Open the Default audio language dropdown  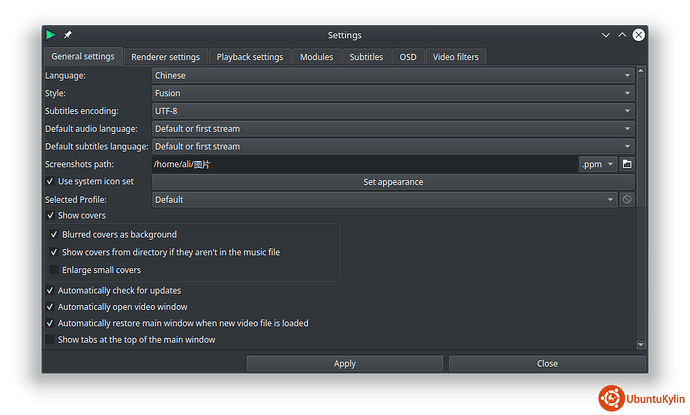tap(393, 129)
